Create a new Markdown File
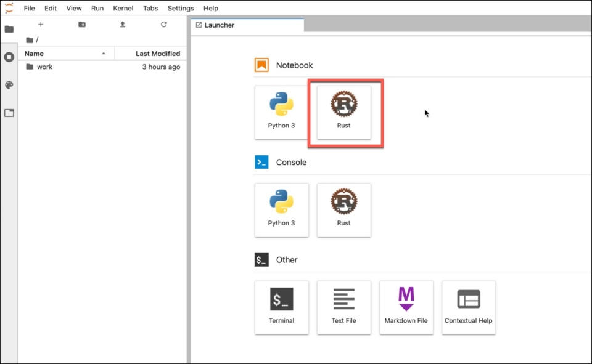The image size is (592, 364). [x=406, y=307]
